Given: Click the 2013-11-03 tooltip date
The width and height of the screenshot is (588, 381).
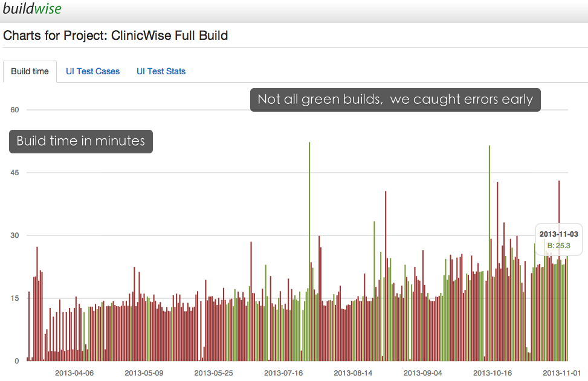Looking at the screenshot, I should pos(559,234).
